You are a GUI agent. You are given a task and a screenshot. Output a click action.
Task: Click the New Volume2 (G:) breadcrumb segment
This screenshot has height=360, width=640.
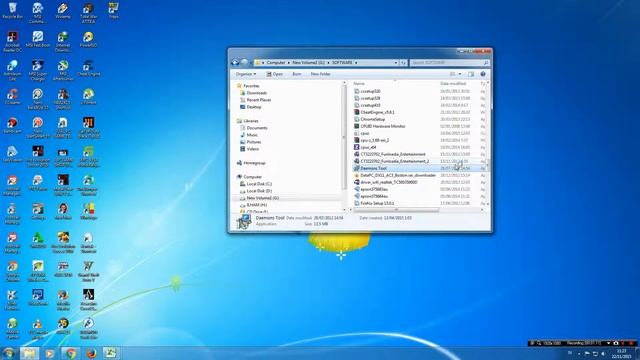[x=308, y=62]
